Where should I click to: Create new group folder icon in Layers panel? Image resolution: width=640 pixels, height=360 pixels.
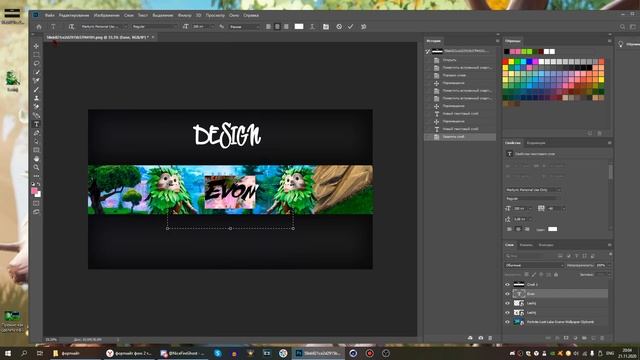(x=584, y=338)
